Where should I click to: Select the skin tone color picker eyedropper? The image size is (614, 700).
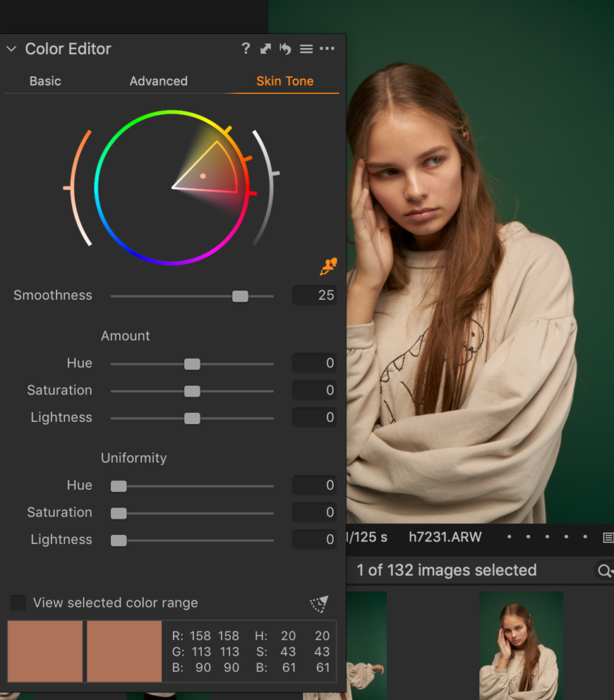328,266
